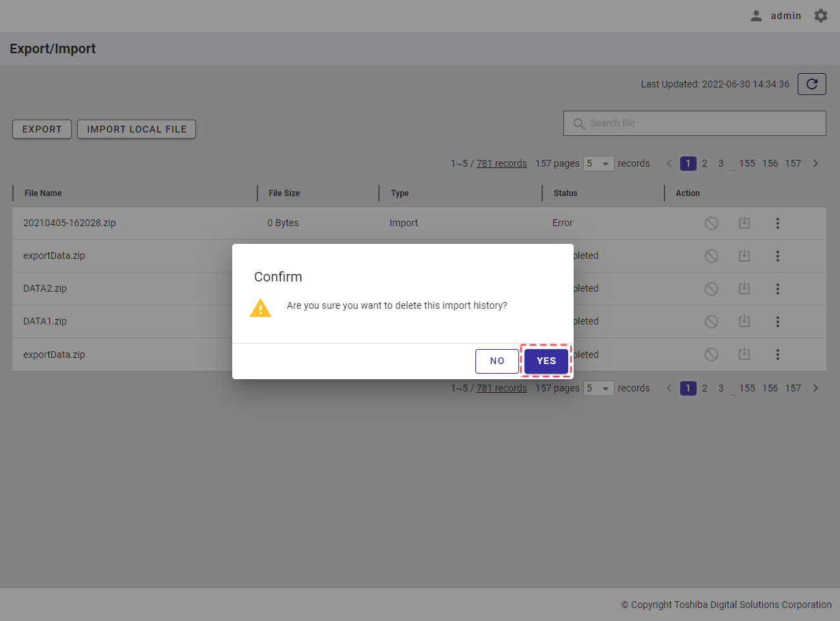Select page 157 in top pagination
This screenshot has height=621, width=840.
click(793, 163)
